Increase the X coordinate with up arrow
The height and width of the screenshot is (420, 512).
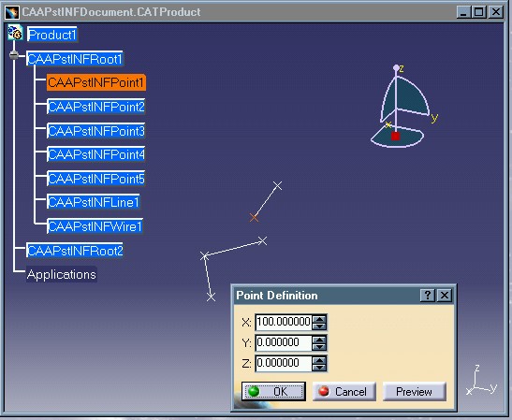pyautogui.click(x=319, y=319)
